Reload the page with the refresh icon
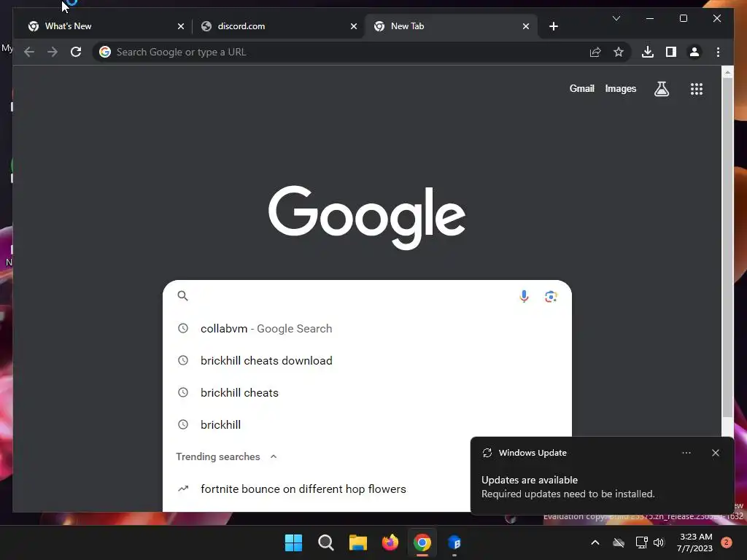The image size is (747, 560). pos(76,52)
